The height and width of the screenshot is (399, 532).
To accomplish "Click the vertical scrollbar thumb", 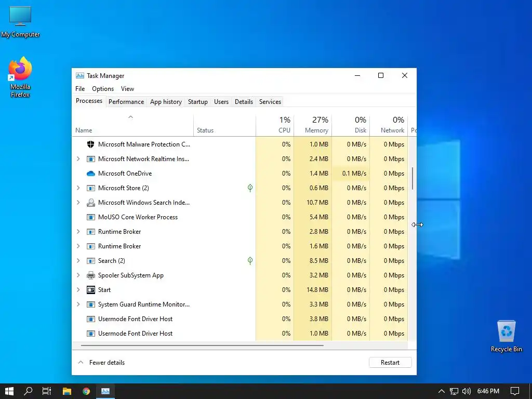I will pos(413,179).
